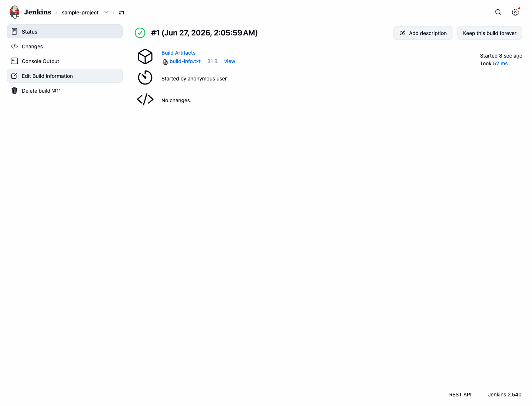Click the Jenkins butler logo
This screenshot has width=532, height=406.
(x=14, y=12)
